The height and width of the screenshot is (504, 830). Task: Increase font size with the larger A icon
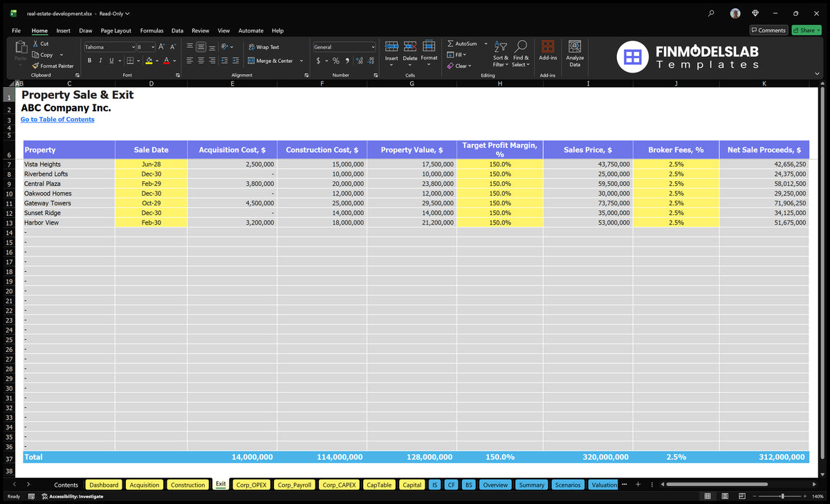coord(162,47)
